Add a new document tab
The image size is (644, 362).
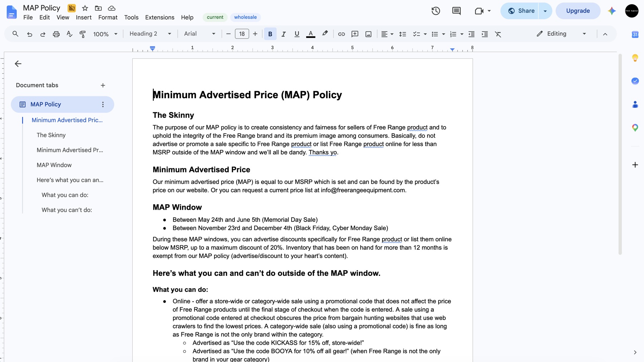coord(103,85)
